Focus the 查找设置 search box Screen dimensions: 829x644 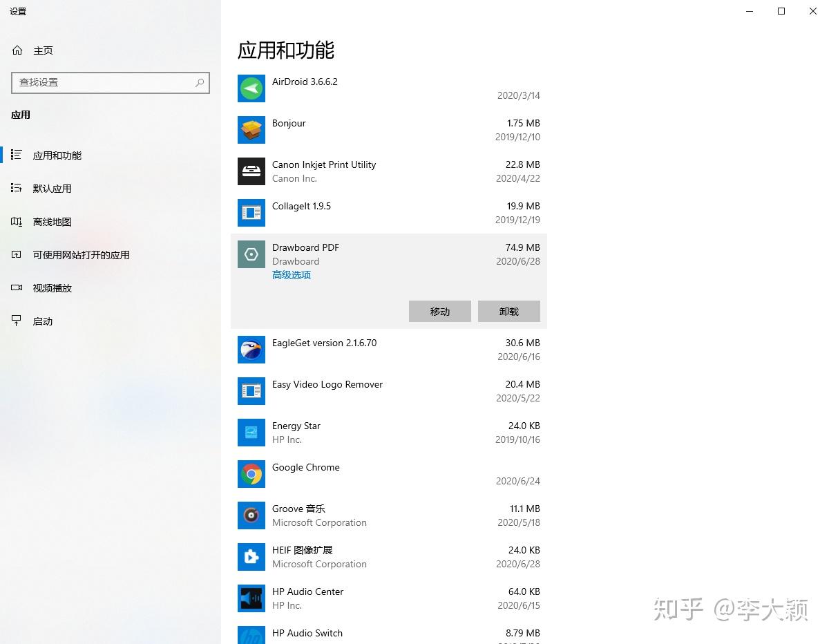[x=111, y=82]
